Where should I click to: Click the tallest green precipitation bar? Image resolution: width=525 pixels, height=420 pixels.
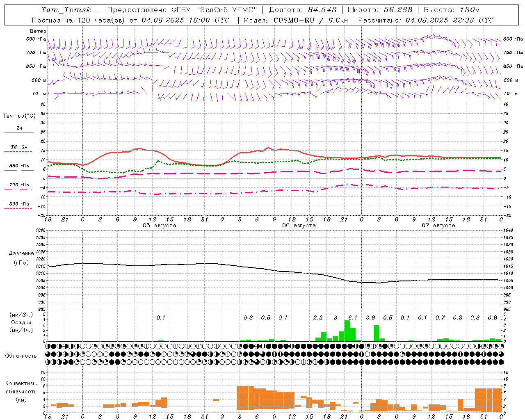(347, 331)
